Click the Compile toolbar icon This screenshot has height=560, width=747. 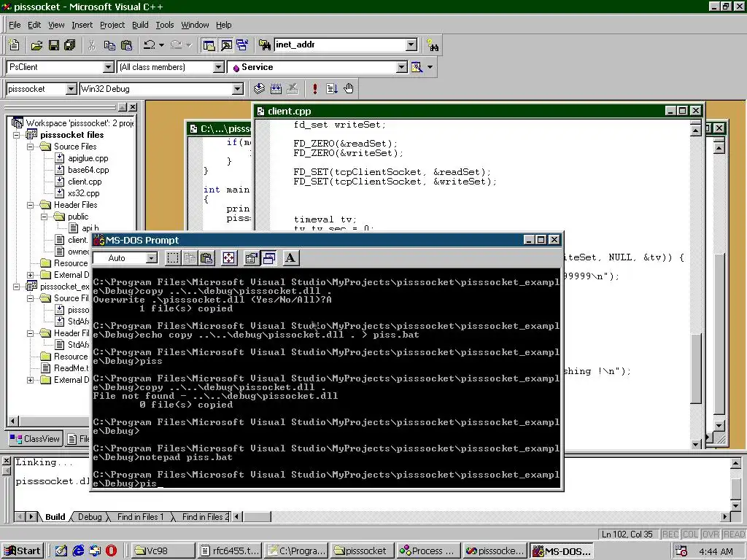click(x=259, y=88)
